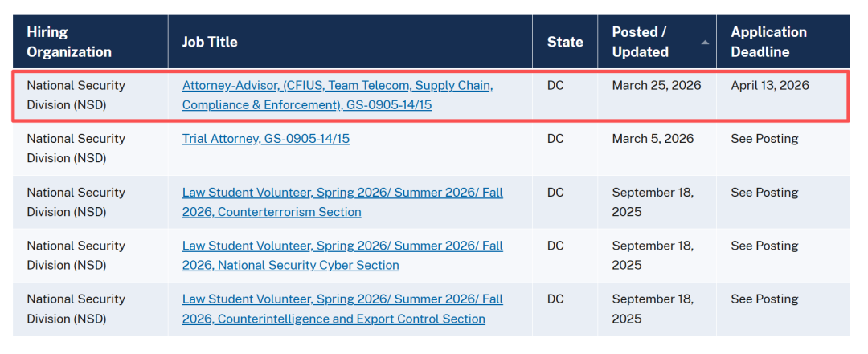Select September 18, 2025 date in Cyber Section row

tap(652, 255)
